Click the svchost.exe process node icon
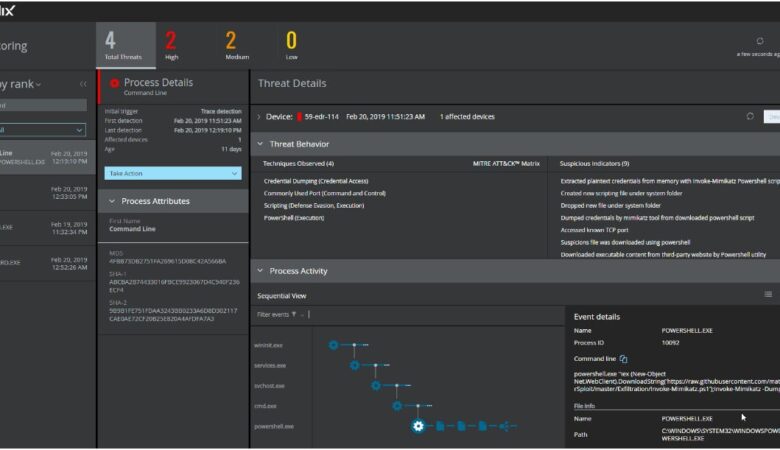 coord(376,385)
